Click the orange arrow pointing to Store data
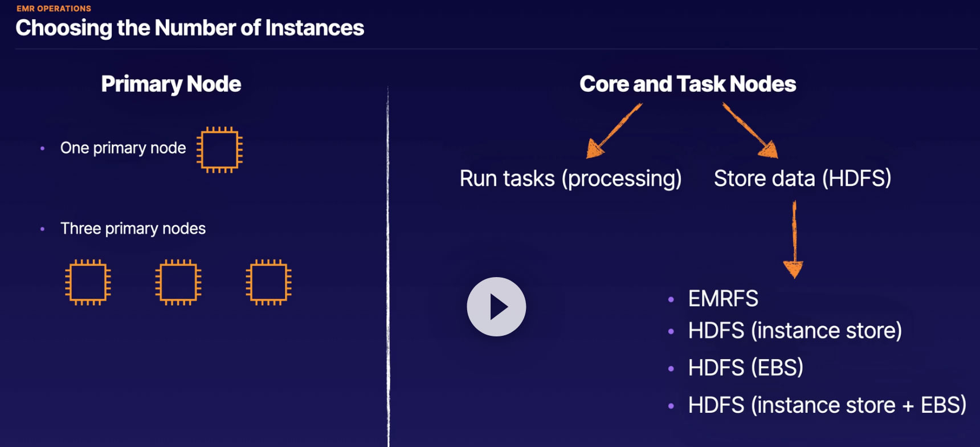This screenshot has width=980, height=447. [x=750, y=131]
